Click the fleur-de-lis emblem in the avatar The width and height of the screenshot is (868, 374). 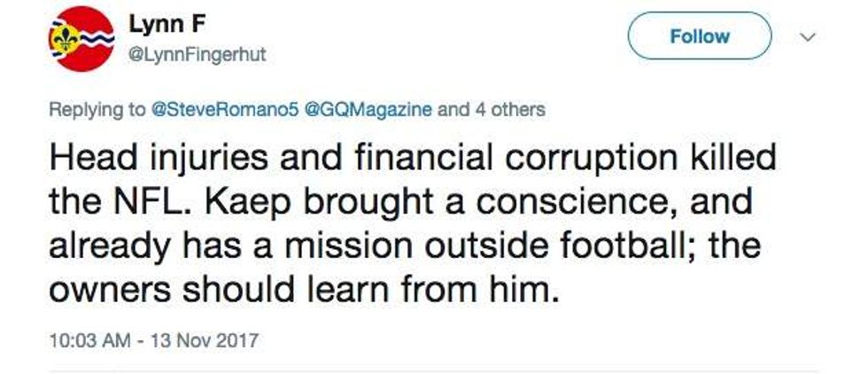tap(65, 39)
